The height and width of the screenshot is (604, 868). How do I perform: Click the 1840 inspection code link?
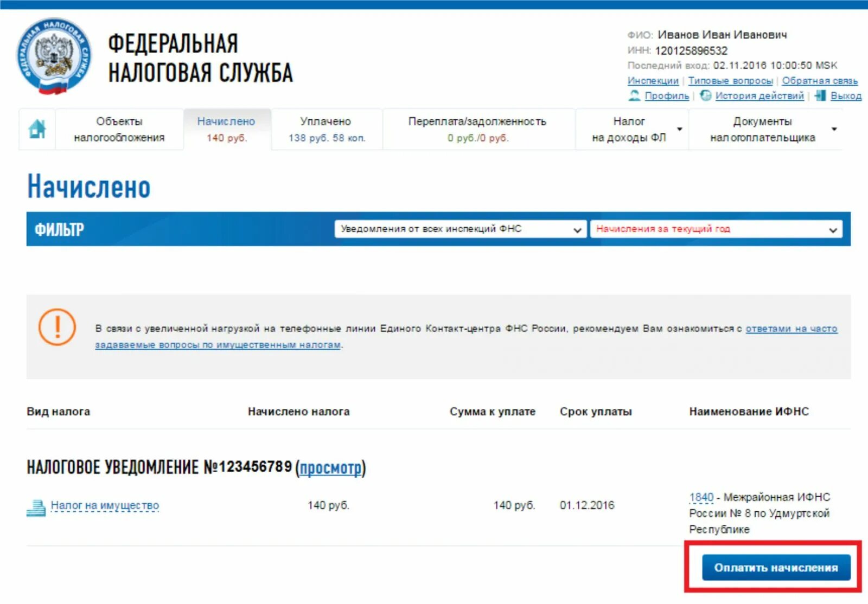pos(701,497)
